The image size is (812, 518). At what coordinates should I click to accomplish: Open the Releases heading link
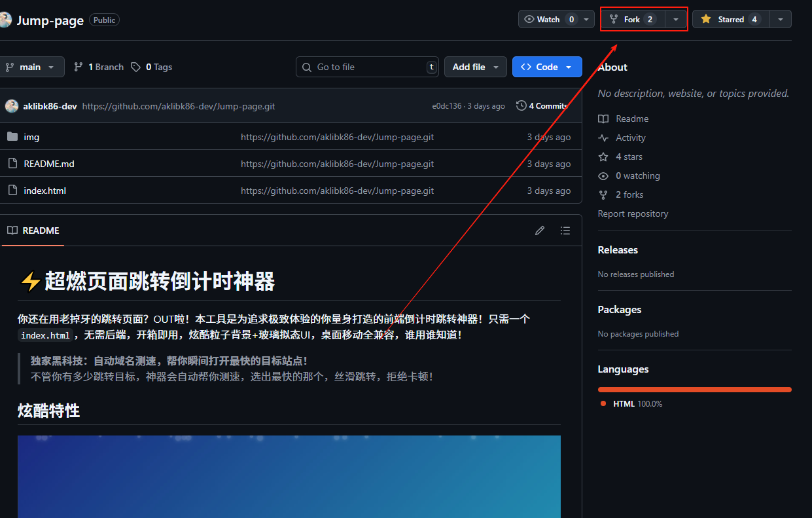click(618, 250)
